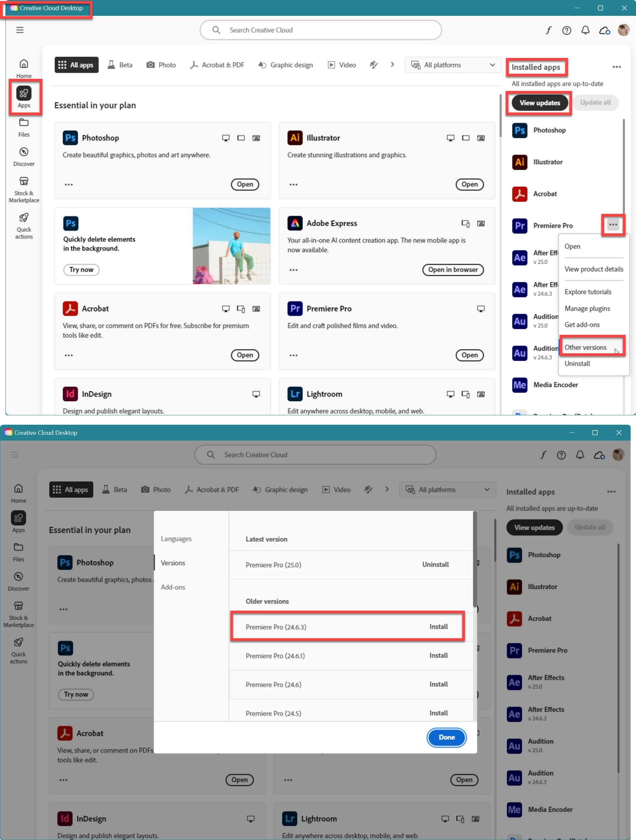The height and width of the screenshot is (840, 636).
Task: Click Premiere Pro three-dot menu in installed list
Action: point(613,225)
